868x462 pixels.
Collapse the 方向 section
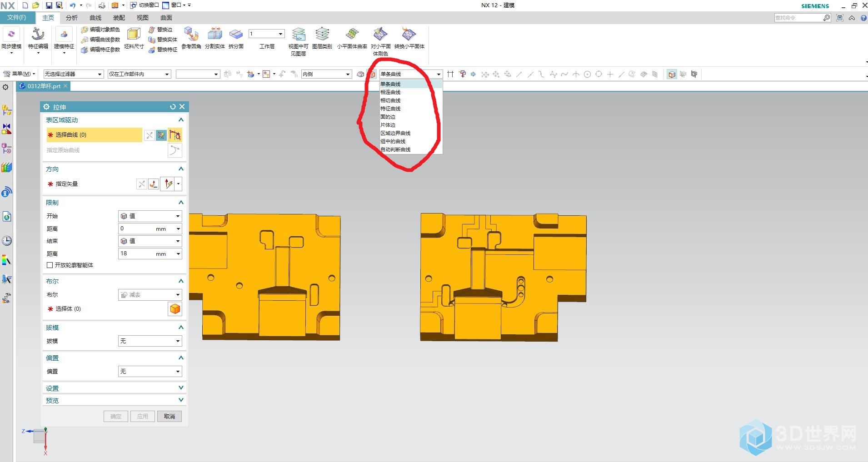(x=181, y=169)
